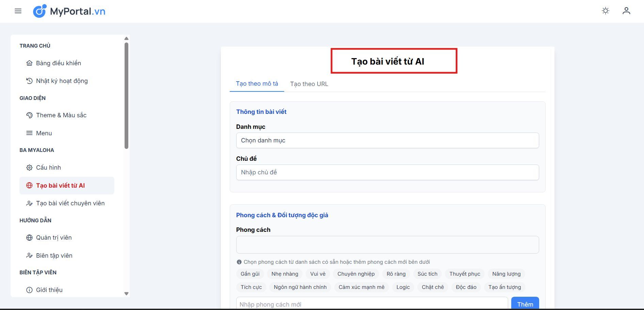Open Tạo bài viết chuyên viên in sidebar
The width and height of the screenshot is (644, 310).
70,203
